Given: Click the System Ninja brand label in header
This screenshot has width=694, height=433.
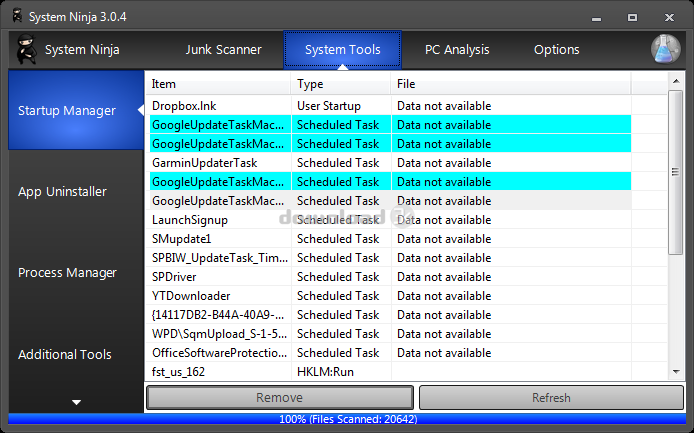Looking at the screenshot, I should pos(82,50).
